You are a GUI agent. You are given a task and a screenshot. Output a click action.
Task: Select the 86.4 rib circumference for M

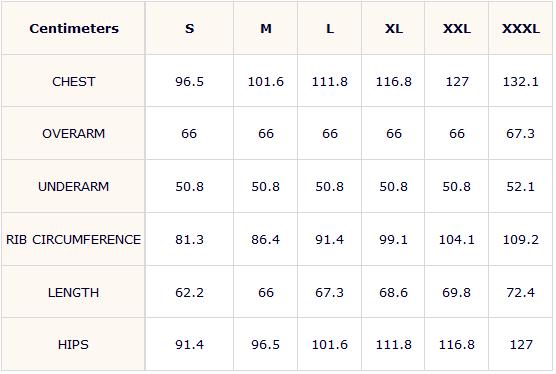(266, 240)
